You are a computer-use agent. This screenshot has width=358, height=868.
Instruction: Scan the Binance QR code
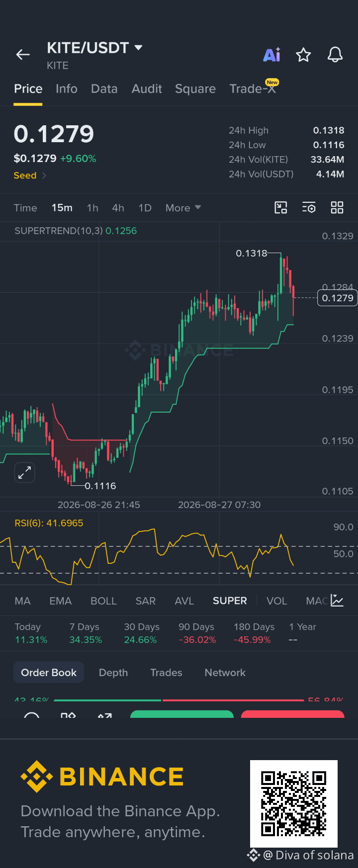294,803
